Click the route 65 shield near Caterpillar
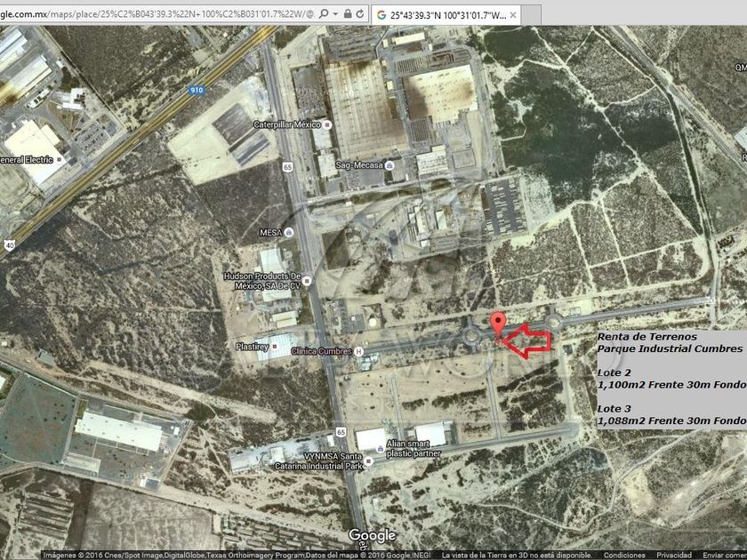Screen dimensions: 747x560 287,167
